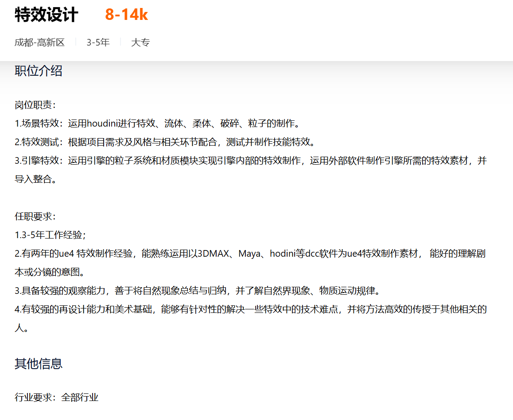This screenshot has width=513, height=420.
Task: Click the location 成都-高新区
Action: coord(39,42)
